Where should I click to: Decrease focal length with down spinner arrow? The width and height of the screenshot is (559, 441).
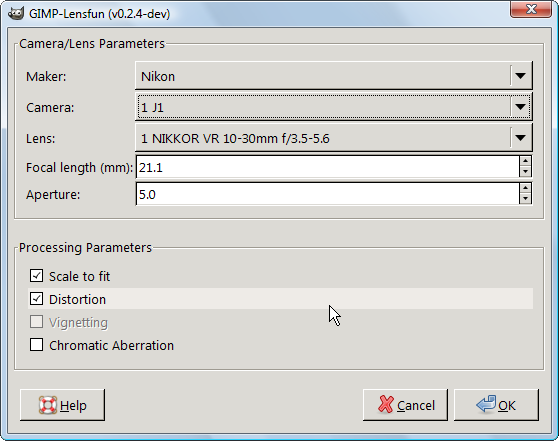pyautogui.click(x=525, y=172)
